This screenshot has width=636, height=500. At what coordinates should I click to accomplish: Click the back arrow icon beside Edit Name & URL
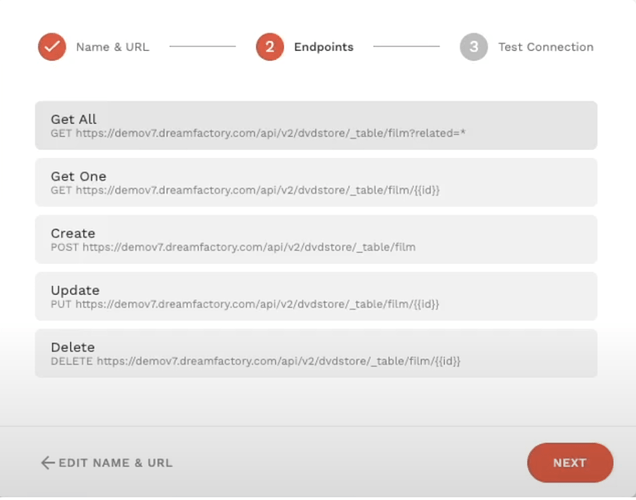pyautogui.click(x=48, y=463)
